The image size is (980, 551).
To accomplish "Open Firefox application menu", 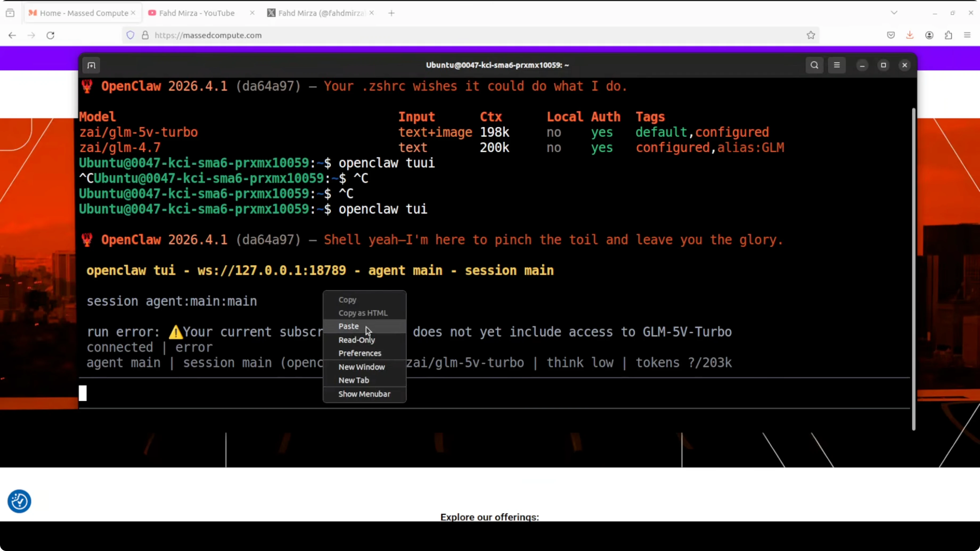I will [967, 35].
